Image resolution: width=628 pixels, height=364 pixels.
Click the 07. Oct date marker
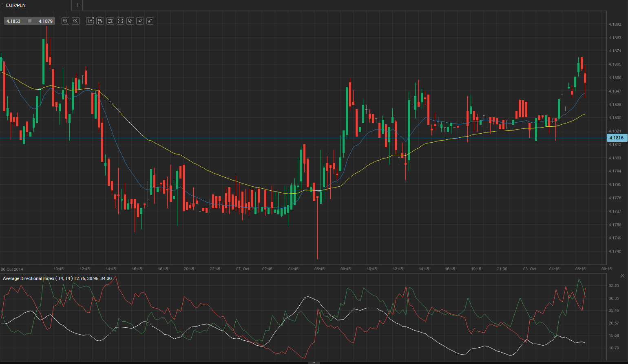(x=243, y=269)
